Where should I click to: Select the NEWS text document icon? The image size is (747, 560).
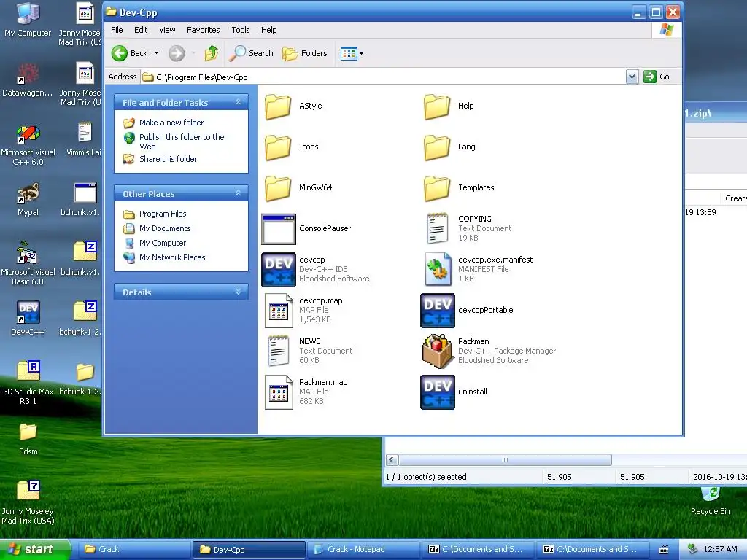point(278,351)
